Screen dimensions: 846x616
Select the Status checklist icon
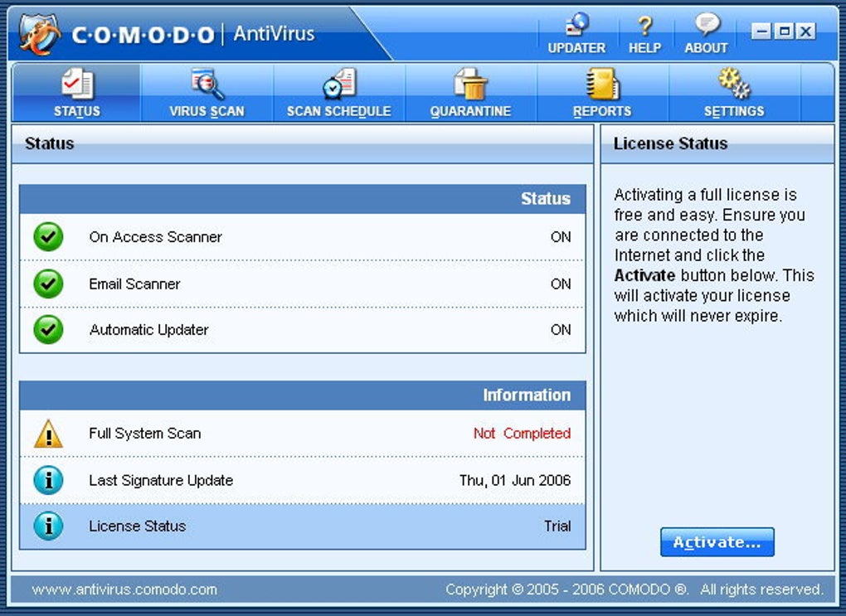click(77, 84)
